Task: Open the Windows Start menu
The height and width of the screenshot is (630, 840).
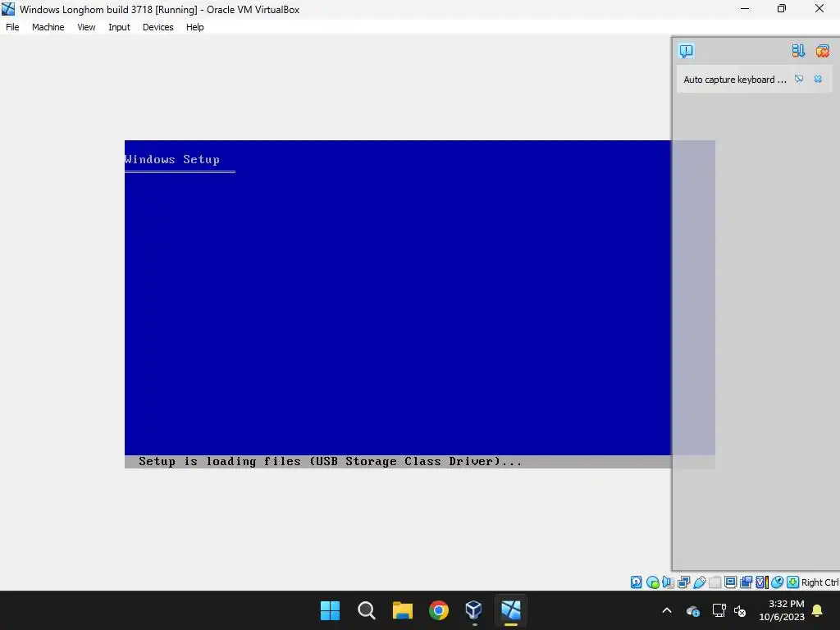Action: pyautogui.click(x=330, y=610)
